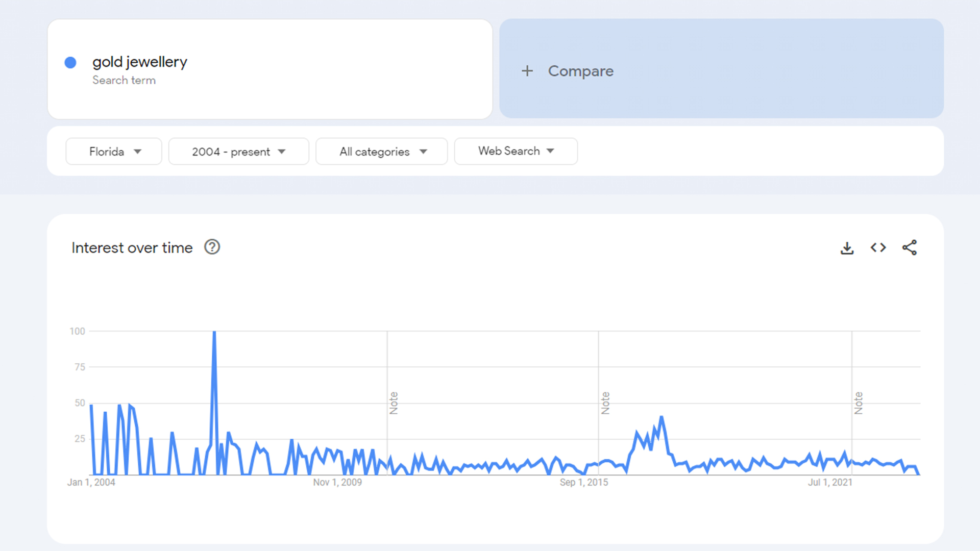Click the Note marker near Sep 2015
Viewport: 980px width, 551px height.
pos(605,403)
